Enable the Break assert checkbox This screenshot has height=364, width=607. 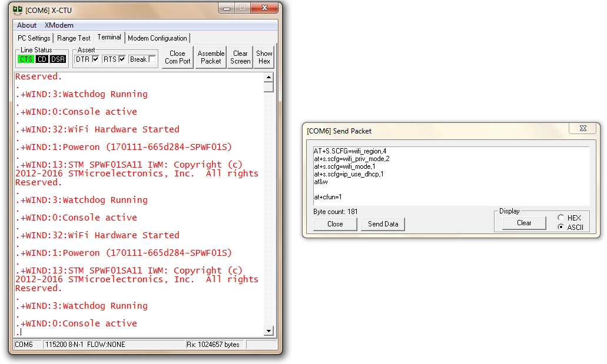[x=152, y=59]
